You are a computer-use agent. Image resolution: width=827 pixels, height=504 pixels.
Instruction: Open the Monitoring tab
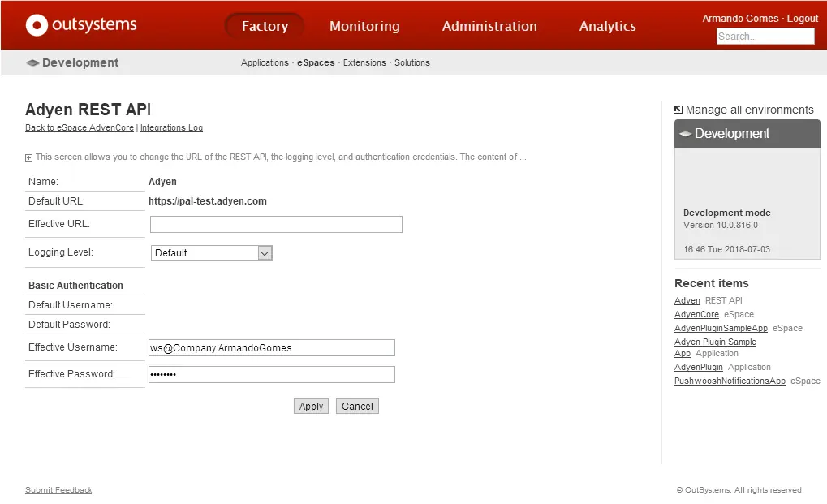click(x=364, y=26)
